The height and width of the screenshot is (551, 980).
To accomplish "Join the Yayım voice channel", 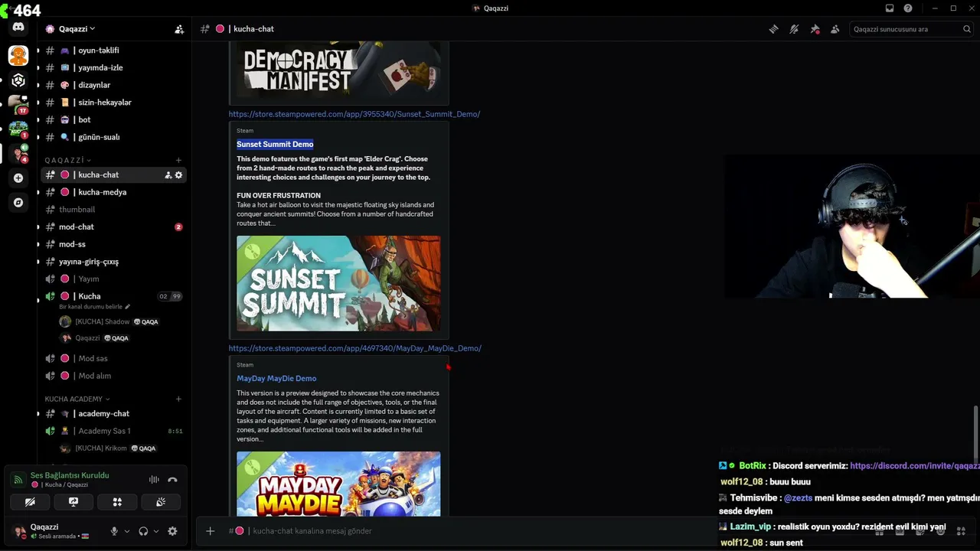I will pyautogui.click(x=113, y=279).
